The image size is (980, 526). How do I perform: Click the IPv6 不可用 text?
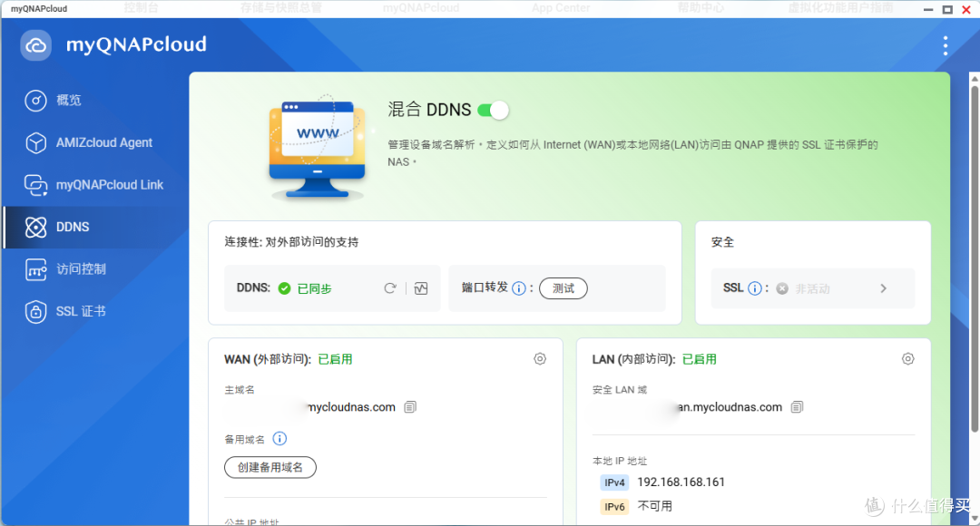[x=654, y=506]
